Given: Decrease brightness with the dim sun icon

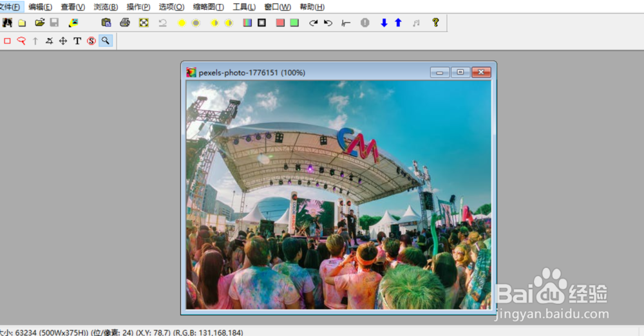Looking at the screenshot, I should point(196,23).
